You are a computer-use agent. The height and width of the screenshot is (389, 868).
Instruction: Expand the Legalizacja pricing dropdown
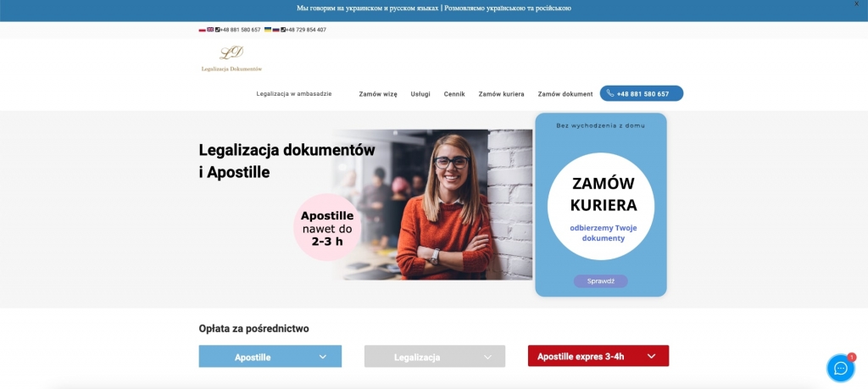point(435,356)
